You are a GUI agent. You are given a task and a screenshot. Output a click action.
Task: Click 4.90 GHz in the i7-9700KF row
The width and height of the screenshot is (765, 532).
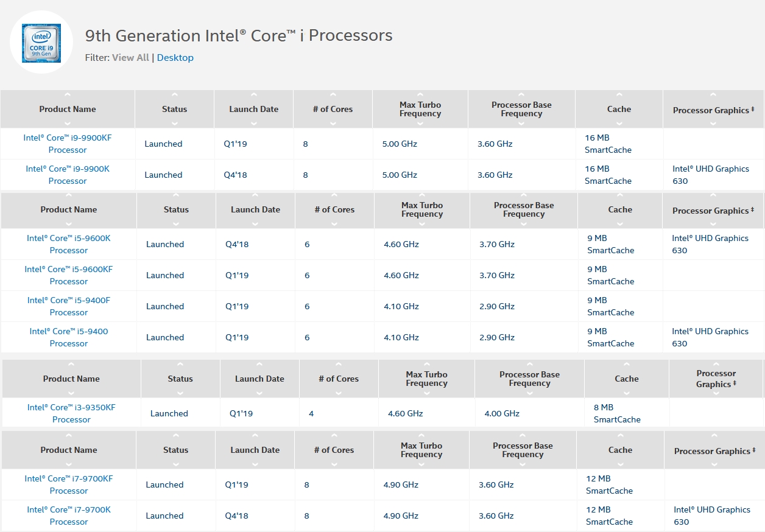point(401,485)
